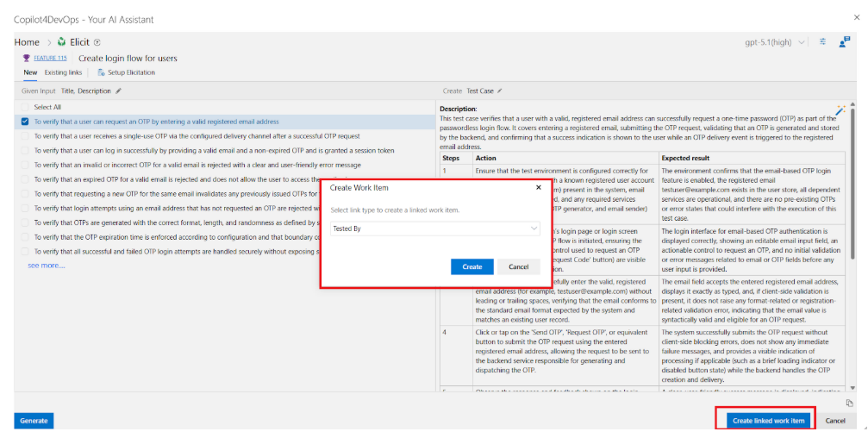The width and height of the screenshot is (868, 438).
Task: Check 'requesting a new OTP for the same email'
Action: pos(25,194)
